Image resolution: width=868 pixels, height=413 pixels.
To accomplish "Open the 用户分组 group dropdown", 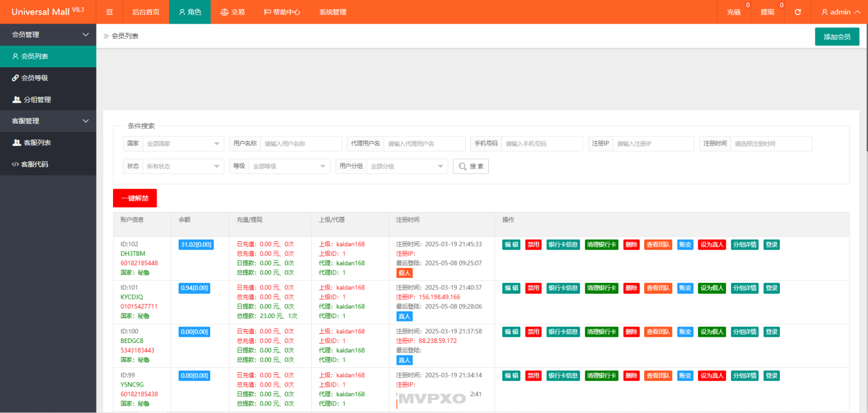I will (x=407, y=166).
